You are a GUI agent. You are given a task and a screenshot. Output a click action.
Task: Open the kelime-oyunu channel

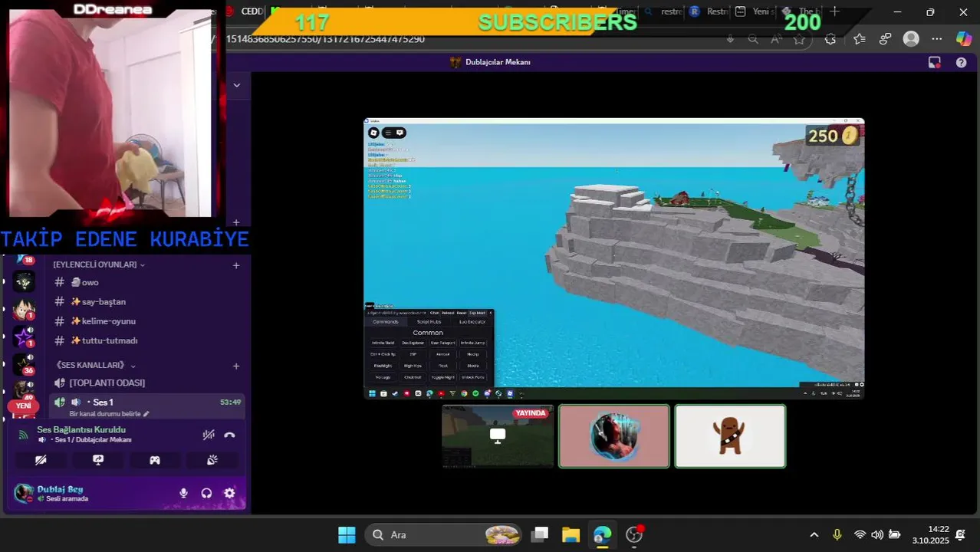click(x=147, y=321)
